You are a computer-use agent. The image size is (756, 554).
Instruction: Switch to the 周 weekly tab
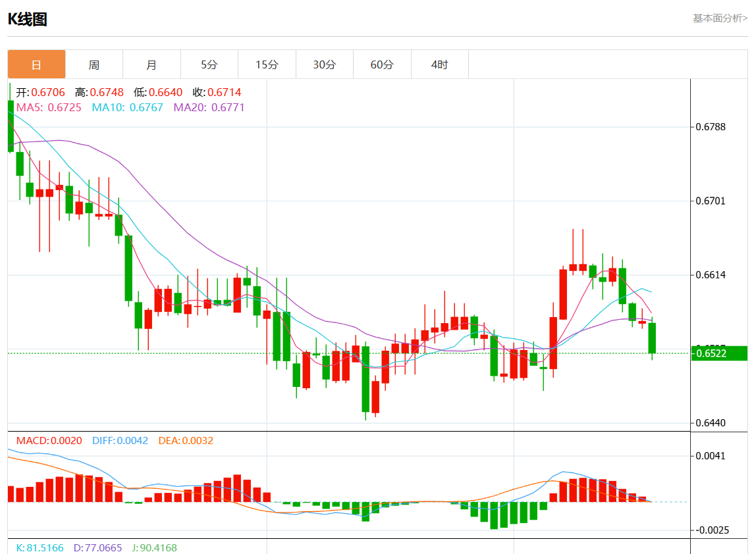(94, 64)
